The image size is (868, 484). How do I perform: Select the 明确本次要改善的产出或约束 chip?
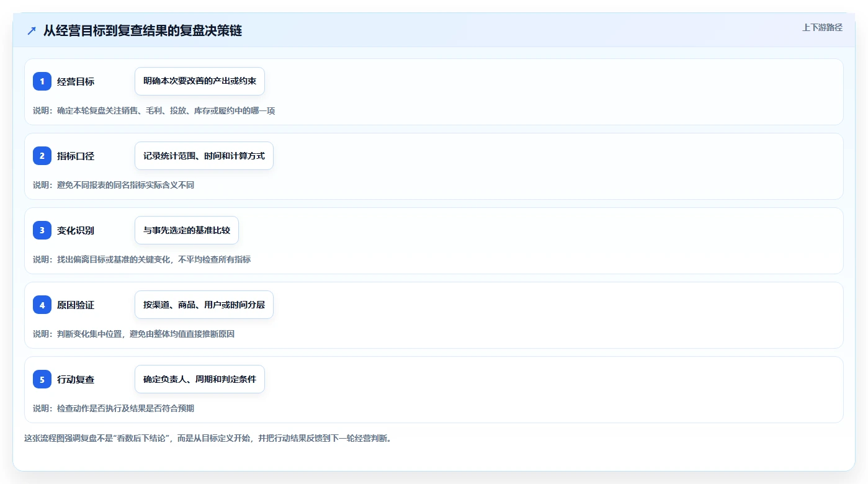200,81
